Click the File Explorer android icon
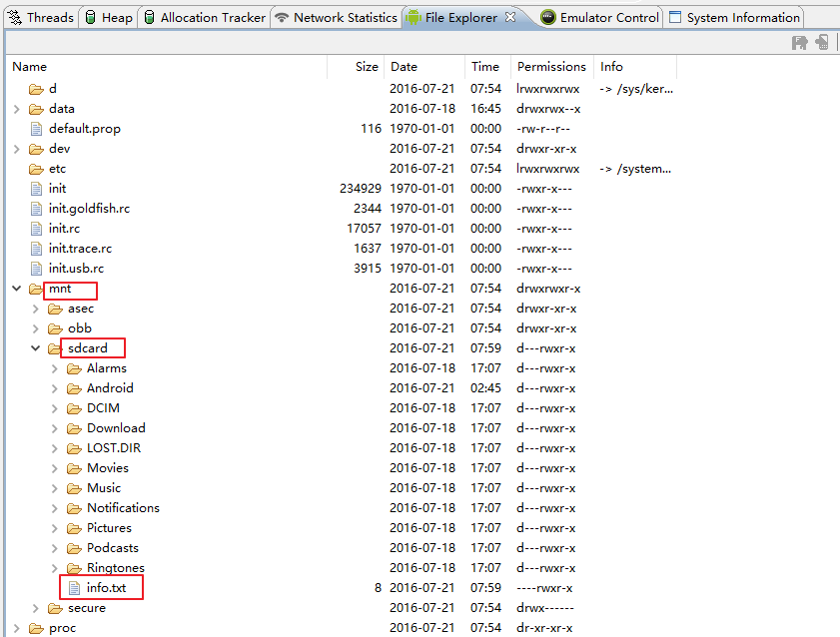This screenshot has width=840, height=637. coord(414,18)
